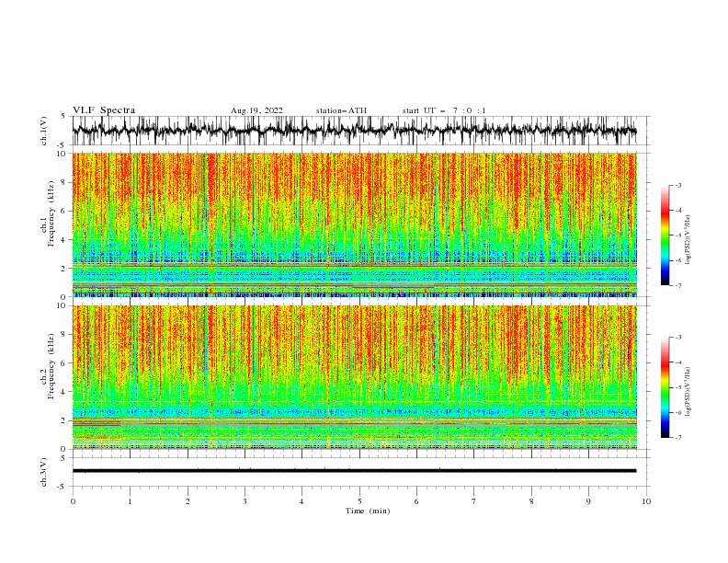Viewport: 728px width, 563px height.
Task: Click time axis tick label '3'
Action: coord(245,501)
